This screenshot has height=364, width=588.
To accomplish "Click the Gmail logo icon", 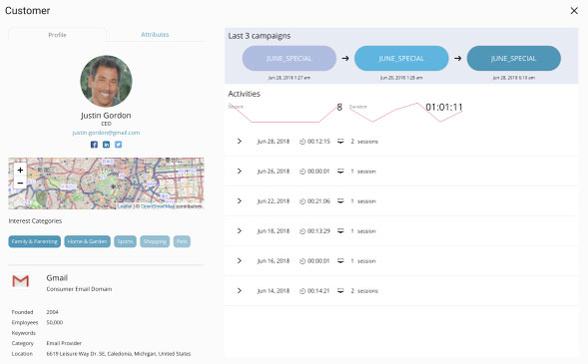I will (21, 281).
